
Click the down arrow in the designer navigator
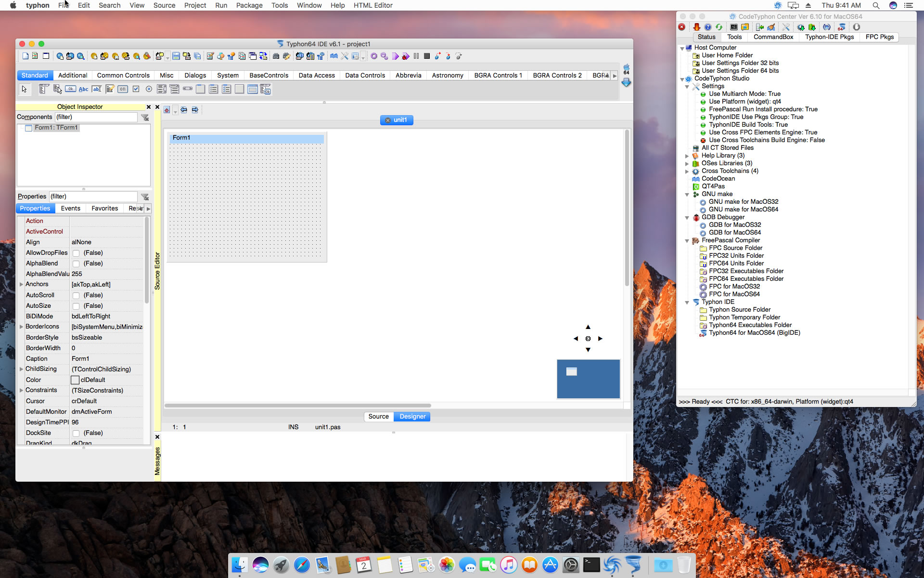pyautogui.click(x=588, y=350)
